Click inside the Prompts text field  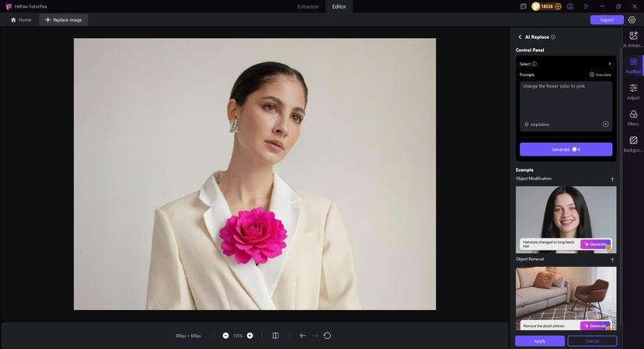coord(566,101)
